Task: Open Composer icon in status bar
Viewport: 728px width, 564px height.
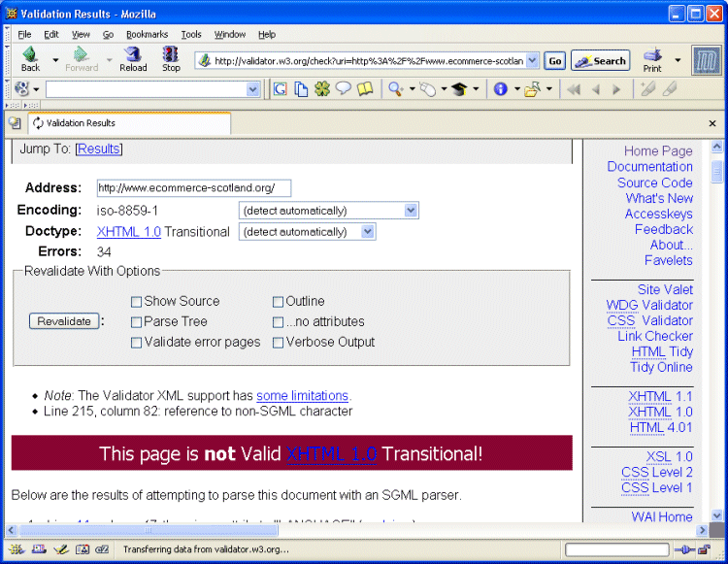Action: click(61, 549)
